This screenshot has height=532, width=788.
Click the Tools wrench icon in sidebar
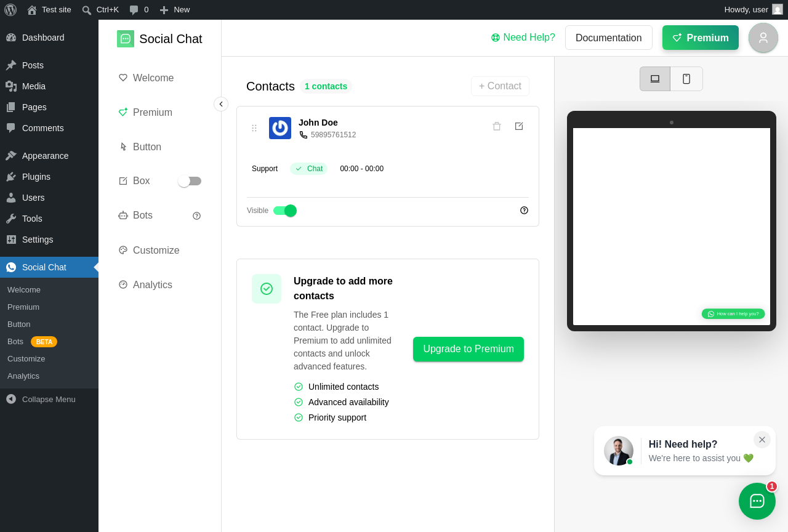click(x=11, y=219)
